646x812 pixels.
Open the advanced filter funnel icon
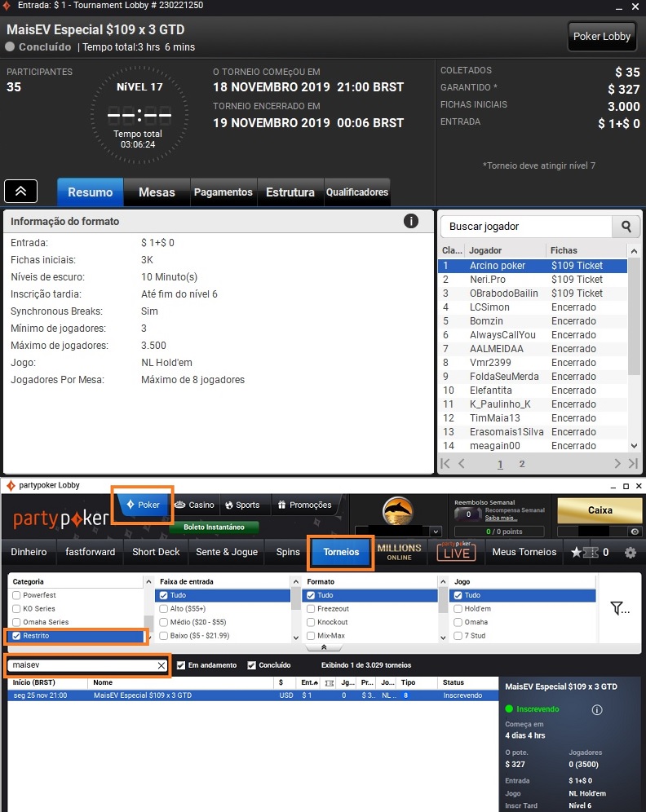click(x=619, y=608)
